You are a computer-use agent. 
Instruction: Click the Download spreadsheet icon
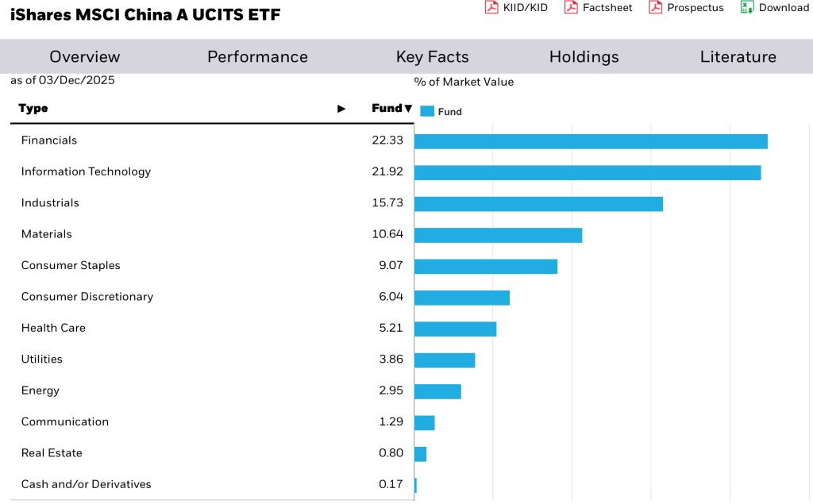point(746,7)
